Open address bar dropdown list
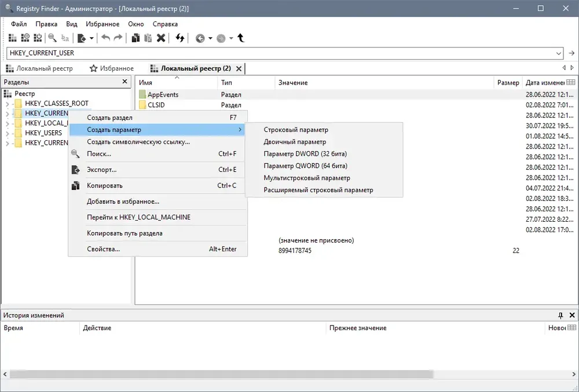This screenshot has width=579, height=392. pos(558,53)
